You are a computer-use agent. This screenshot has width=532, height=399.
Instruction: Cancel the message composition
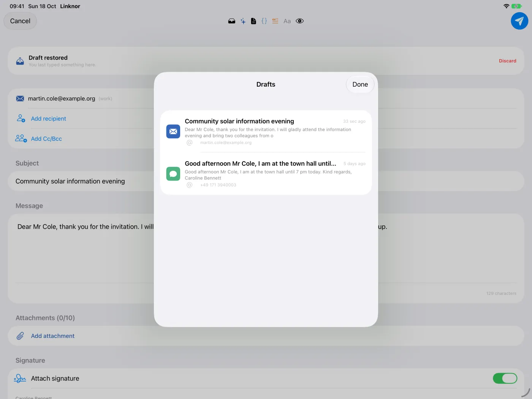(x=20, y=21)
